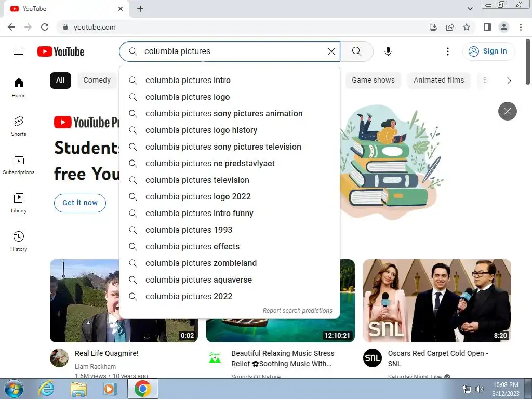The height and width of the screenshot is (399, 532).
Task: Share this page from the address bar
Action: pyautogui.click(x=450, y=27)
